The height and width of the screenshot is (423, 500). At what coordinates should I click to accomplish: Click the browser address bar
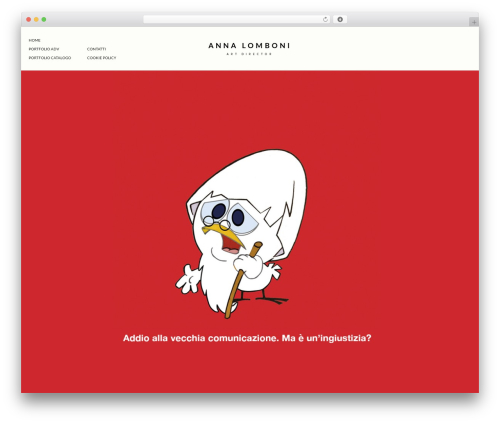[x=237, y=19]
